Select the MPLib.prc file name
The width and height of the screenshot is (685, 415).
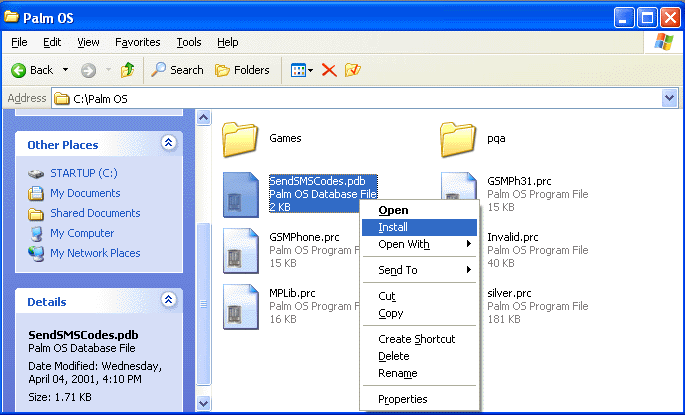(x=292, y=293)
